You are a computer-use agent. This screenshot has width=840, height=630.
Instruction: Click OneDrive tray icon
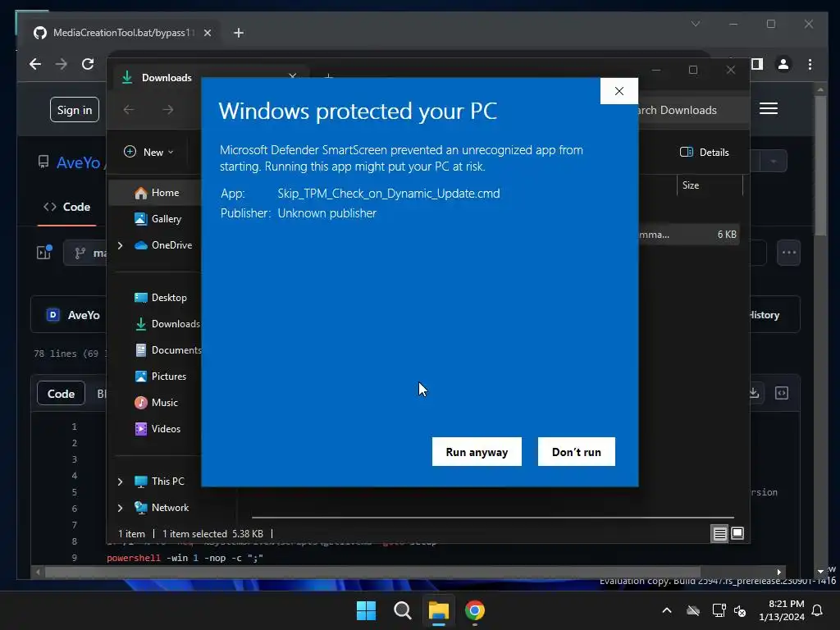tap(693, 610)
